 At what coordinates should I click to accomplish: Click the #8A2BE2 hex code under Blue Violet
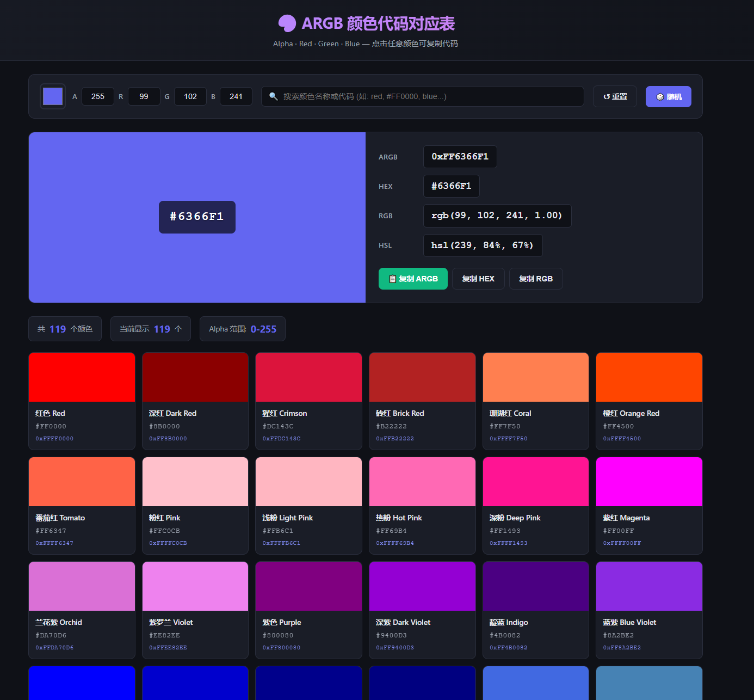pyautogui.click(x=619, y=635)
